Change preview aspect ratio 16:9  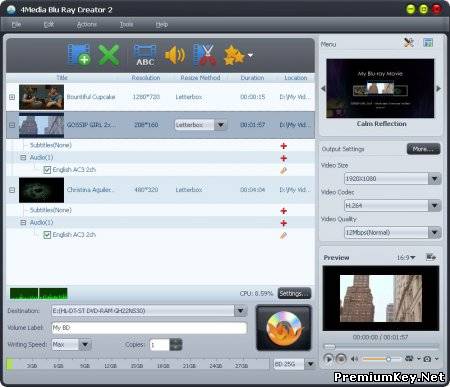[x=406, y=257]
